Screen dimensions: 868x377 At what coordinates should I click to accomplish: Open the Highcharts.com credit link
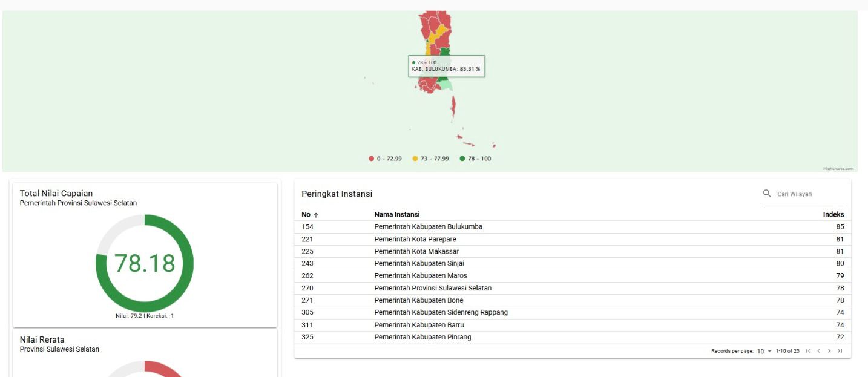[838, 169]
